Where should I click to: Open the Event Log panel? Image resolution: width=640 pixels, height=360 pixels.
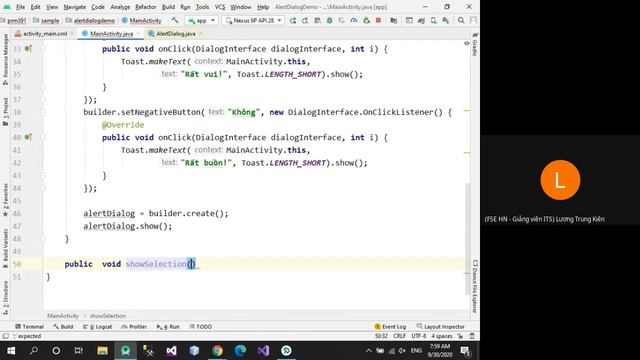pos(390,327)
